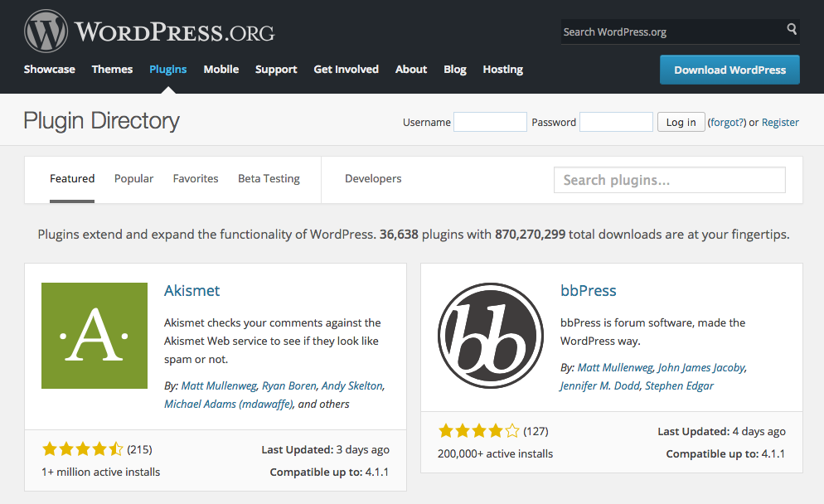Click the Log in button
This screenshot has height=504, width=824.
(x=681, y=122)
